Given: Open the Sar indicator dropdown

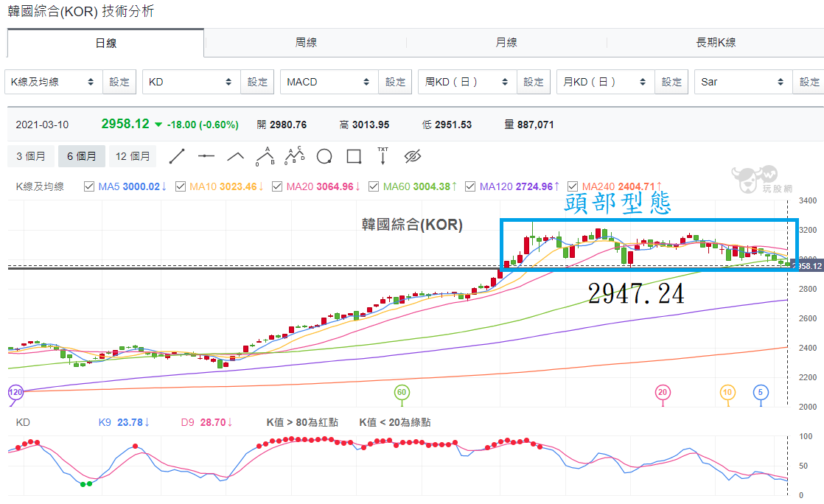Looking at the screenshot, I should pos(744,82).
